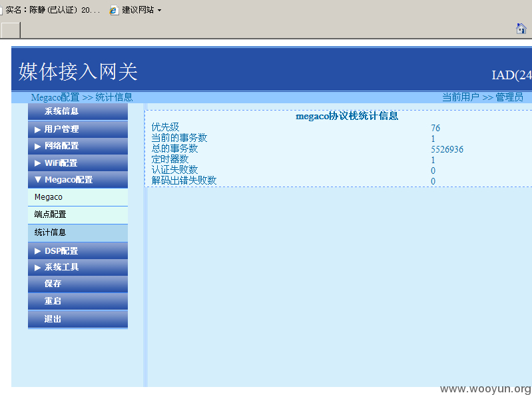Open the Megaco submenu item
The image size is (532, 395).
pos(78,197)
